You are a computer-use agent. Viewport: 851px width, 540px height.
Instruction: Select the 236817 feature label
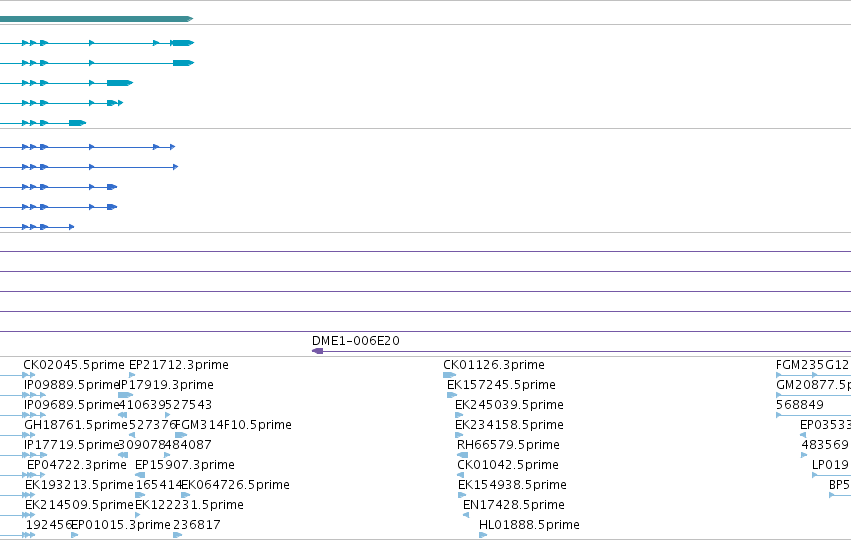196,525
